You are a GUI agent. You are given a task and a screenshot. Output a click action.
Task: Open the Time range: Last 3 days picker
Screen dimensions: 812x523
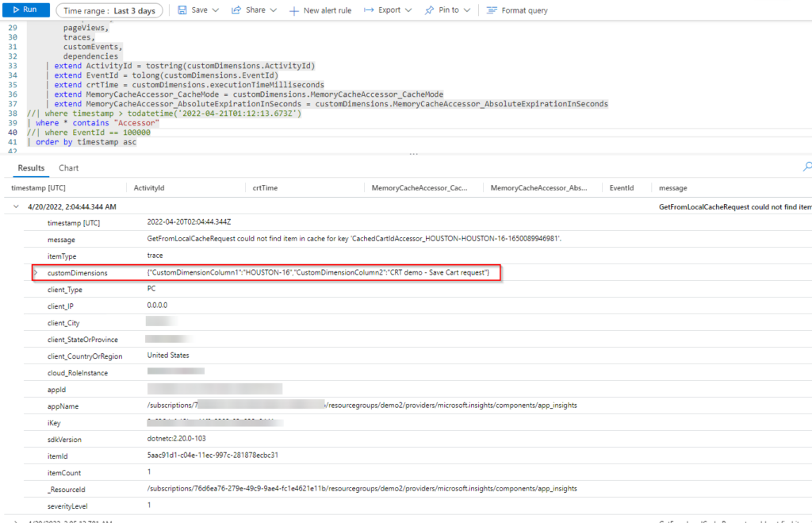click(109, 10)
